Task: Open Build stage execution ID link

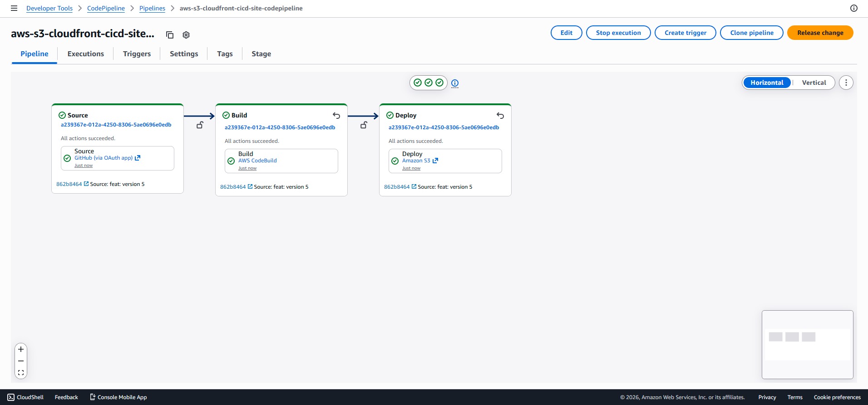Action: tap(280, 127)
